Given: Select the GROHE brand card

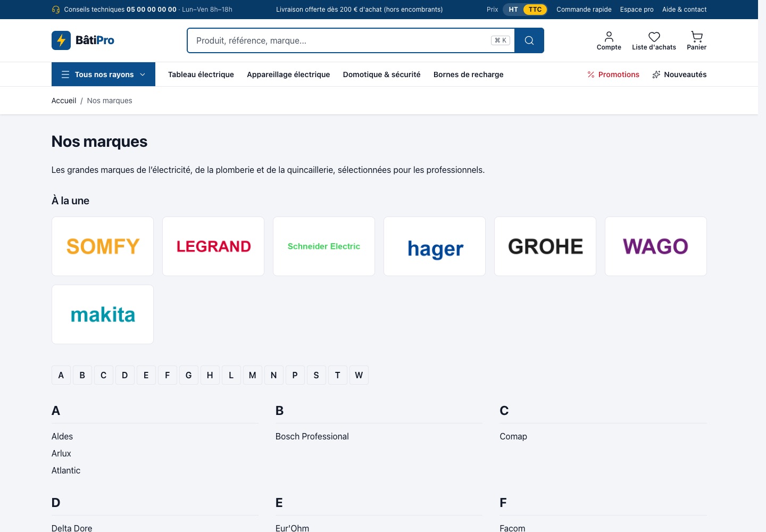Looking at the screenshot, I should click(545, 246).
